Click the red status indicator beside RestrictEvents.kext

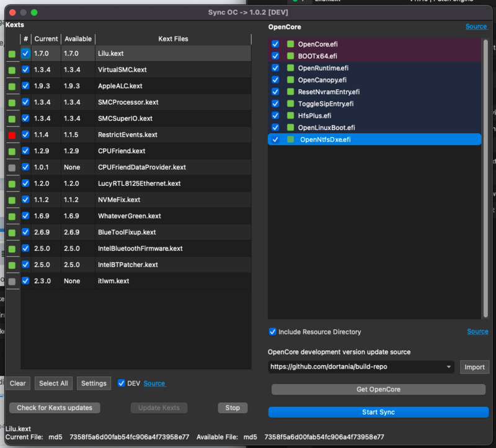click(12, 134)
